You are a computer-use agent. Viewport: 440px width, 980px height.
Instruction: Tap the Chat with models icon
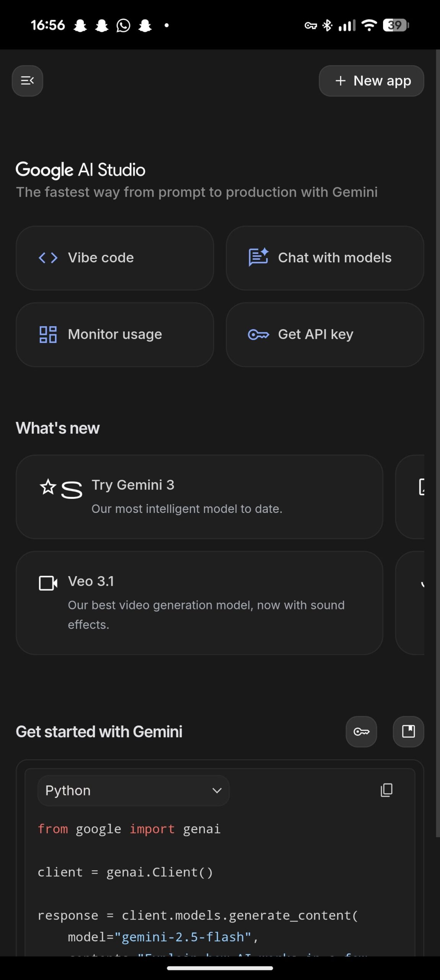click(x=258, y=257)
